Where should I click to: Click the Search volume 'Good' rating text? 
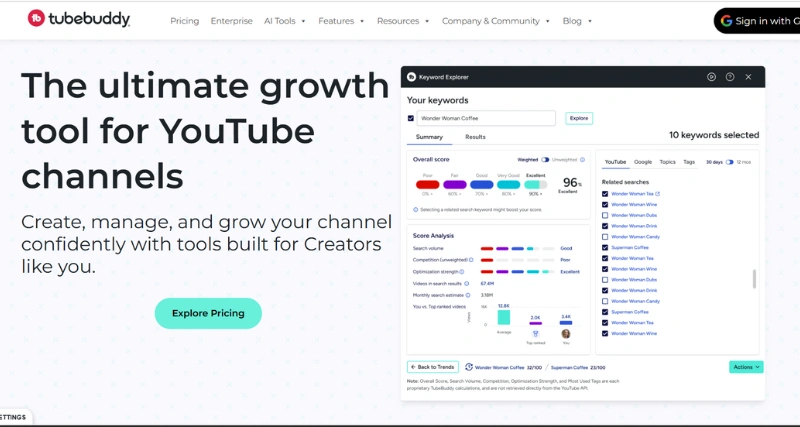tap(566, 248)
